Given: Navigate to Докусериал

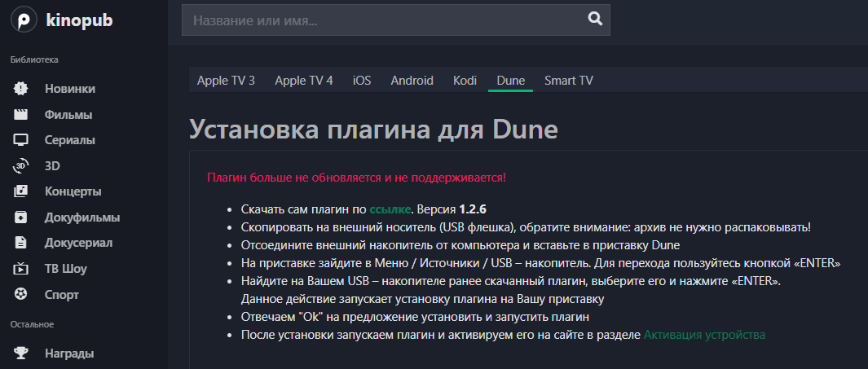Looking at the screenshot, I should point(78,243).
